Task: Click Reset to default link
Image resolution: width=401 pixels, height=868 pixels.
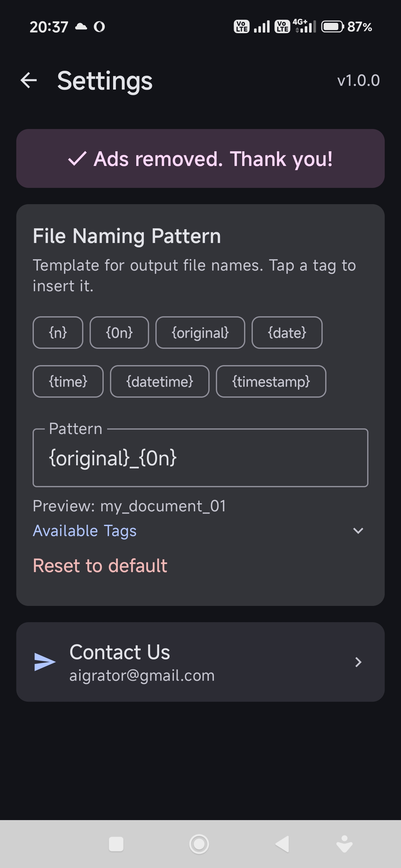Action: [x=100, y=566]
